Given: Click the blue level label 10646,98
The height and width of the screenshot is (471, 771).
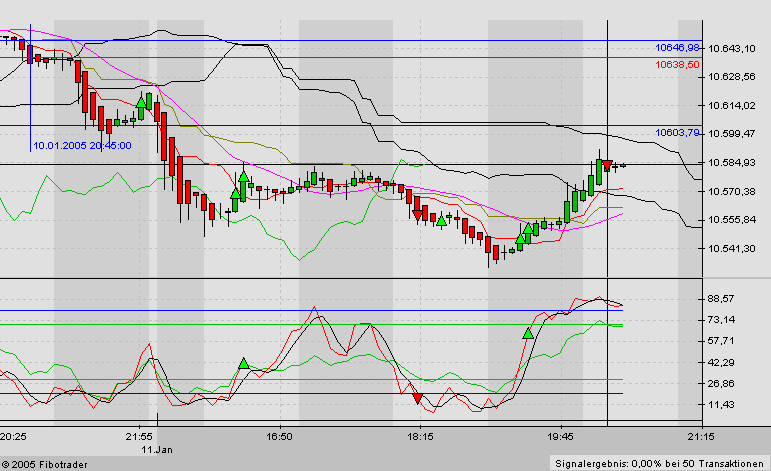Looking at the screenshot, I should click(x=677, y=48).
